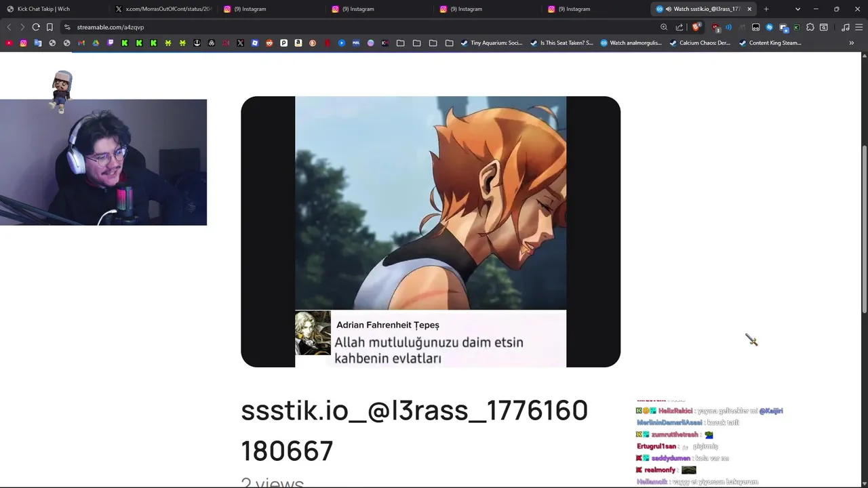Open the Twitch bookmark
The width and height of the screenshot is (868, 488).
click(x=111, y=43)
